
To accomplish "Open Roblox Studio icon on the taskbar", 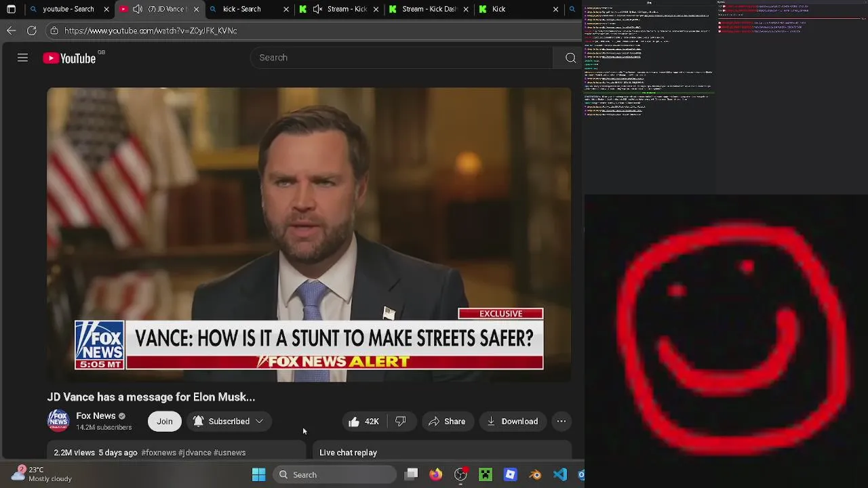I will 510,474.
